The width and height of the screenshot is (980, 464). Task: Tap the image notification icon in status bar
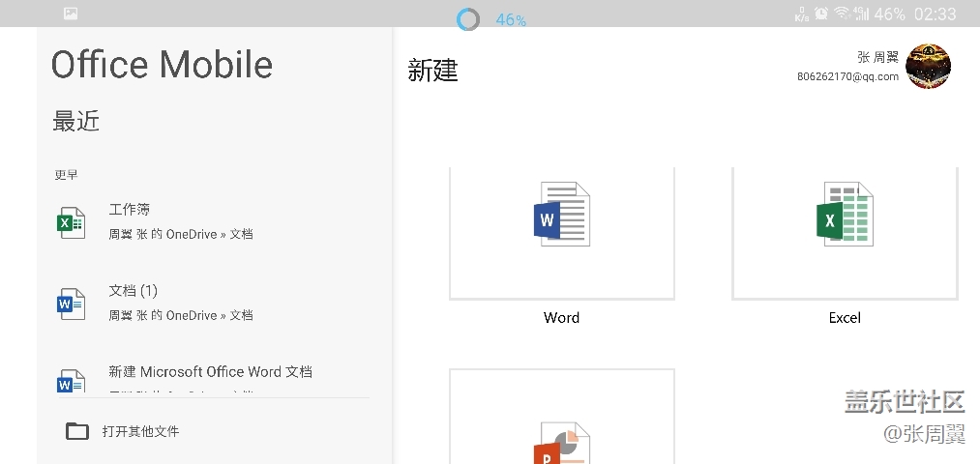(x=71, y=14)
